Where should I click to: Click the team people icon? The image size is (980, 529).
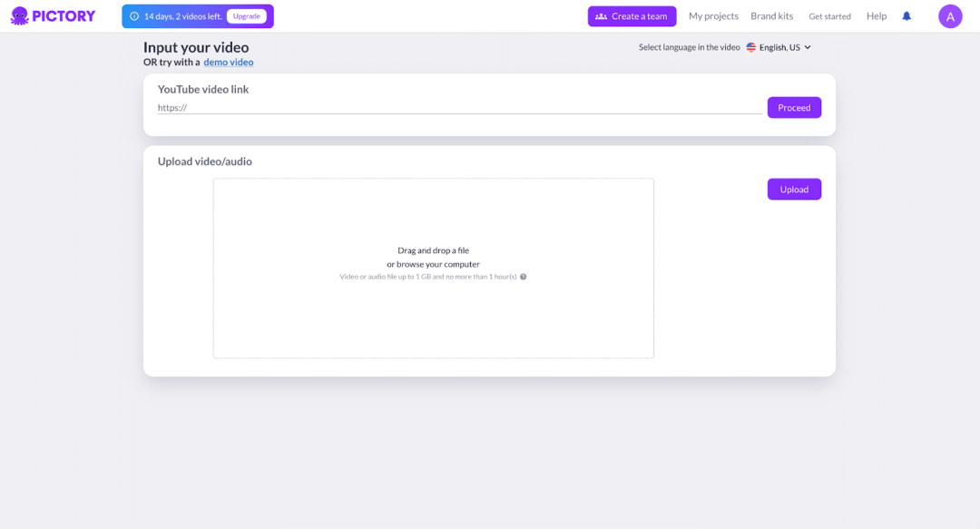click(x=602, y=16)
